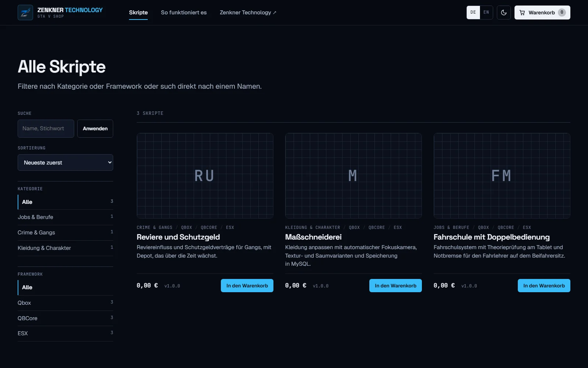Filter by Qbox framework
Screen dimensions: 588x368
tap(65, 303)
